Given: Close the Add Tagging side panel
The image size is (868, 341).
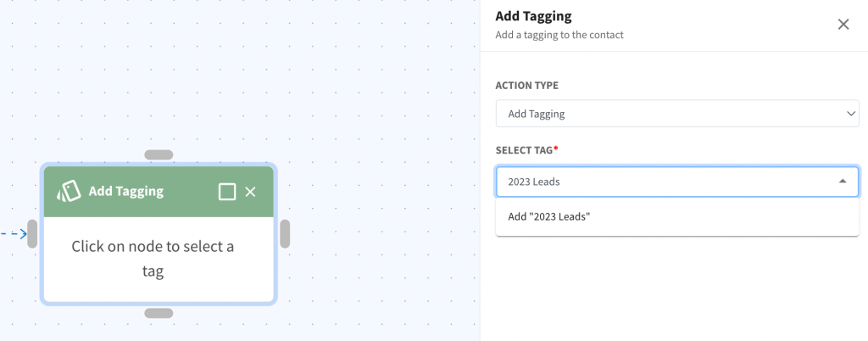Looking at the screenshot, I should click(843, 25).
